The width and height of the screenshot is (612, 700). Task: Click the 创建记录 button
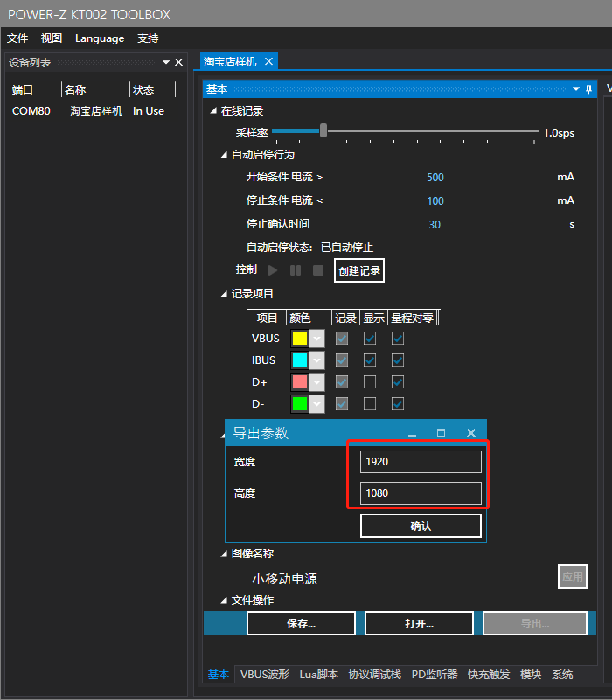pos(359,270)
